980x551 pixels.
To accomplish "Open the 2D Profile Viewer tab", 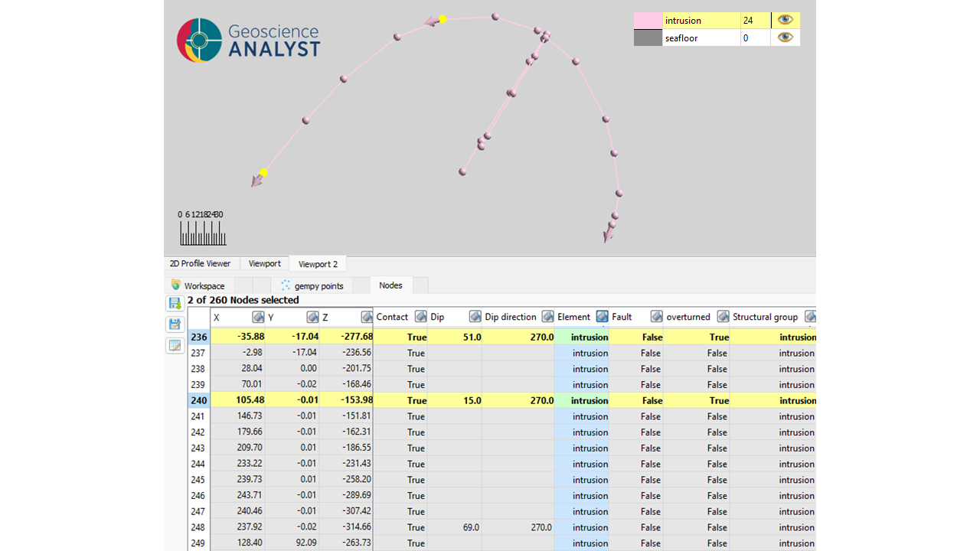I will (x=200, y=263).
